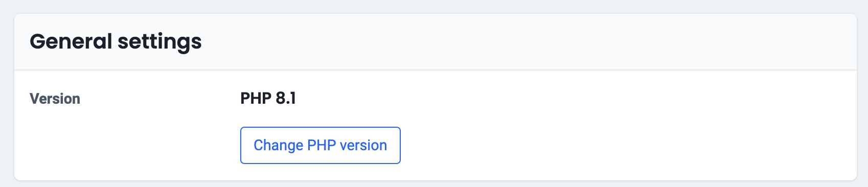Viewport: 868px width, 187px height.
Task: Click the Change PHP version button
Action: (321, 146)
